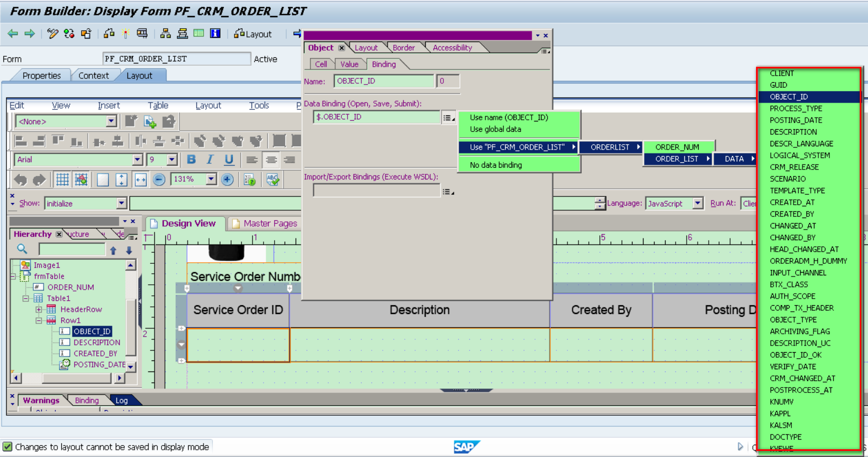
Task: Toggle Italic formatting
Action: (x=210, y=160)
